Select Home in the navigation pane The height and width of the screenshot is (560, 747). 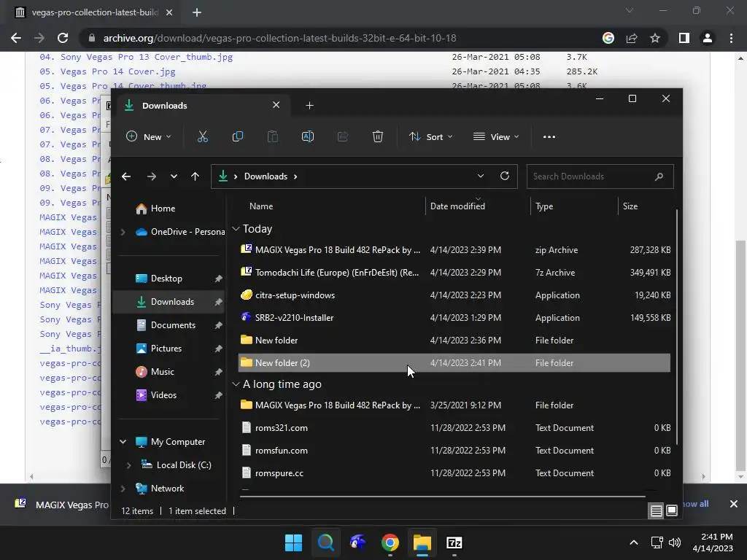[x=163, y=209]
